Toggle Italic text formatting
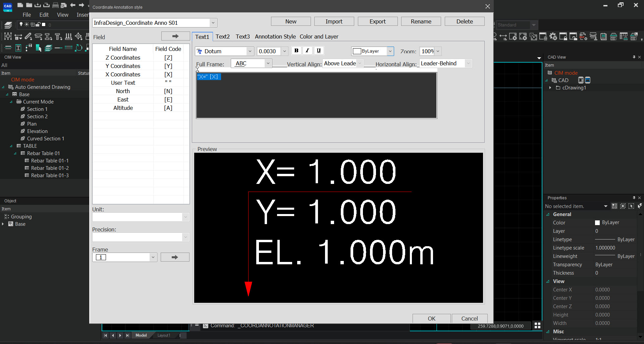Screen dimensions: 644x344 (307, 51)
